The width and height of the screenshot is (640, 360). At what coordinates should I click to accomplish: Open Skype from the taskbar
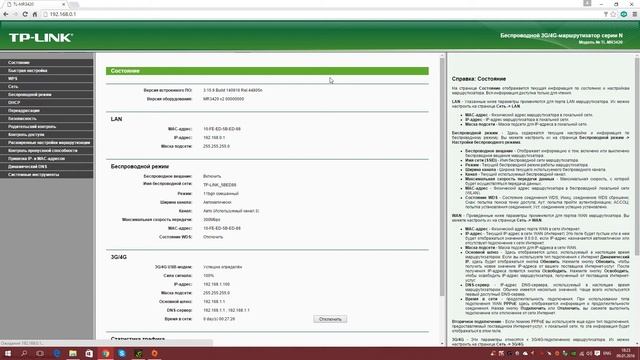[x=122, y=353]
